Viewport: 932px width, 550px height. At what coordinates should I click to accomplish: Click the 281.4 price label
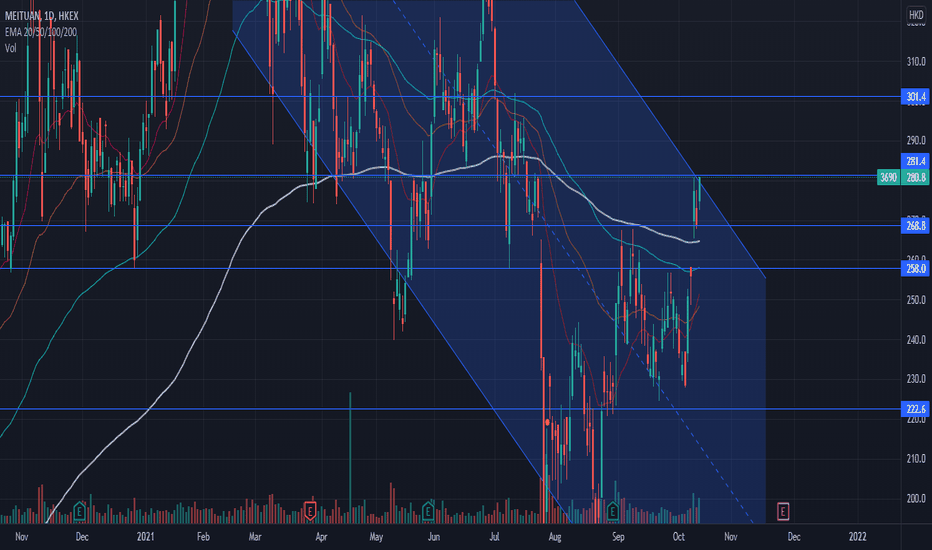click(x=916, y=161)
